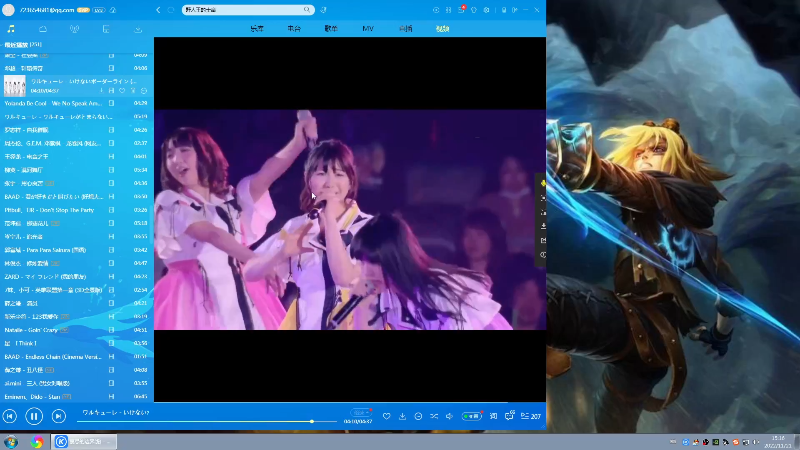Change playback mode shuffle icon
Viewport: 800px width, 450px height.
coord(434,416)
